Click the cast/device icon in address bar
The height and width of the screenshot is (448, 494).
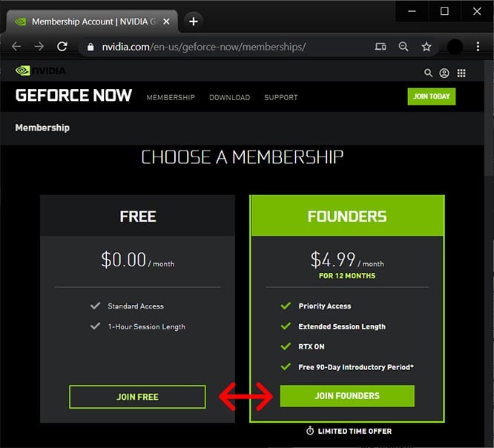tap(381, 47)
